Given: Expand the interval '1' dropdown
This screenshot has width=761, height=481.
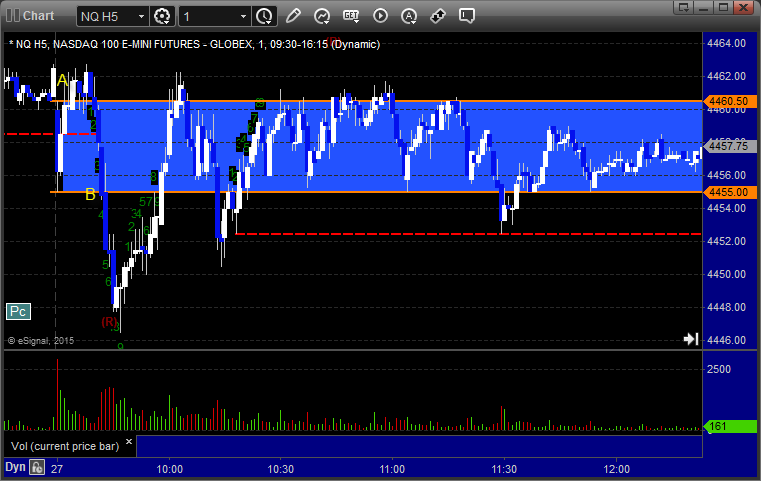Looking at the screenshot, I should (x=244, y=17).
